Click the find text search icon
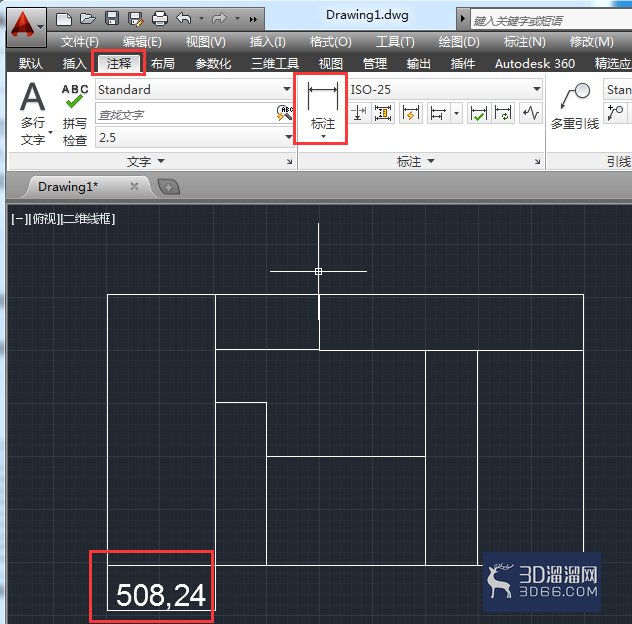 285,113
